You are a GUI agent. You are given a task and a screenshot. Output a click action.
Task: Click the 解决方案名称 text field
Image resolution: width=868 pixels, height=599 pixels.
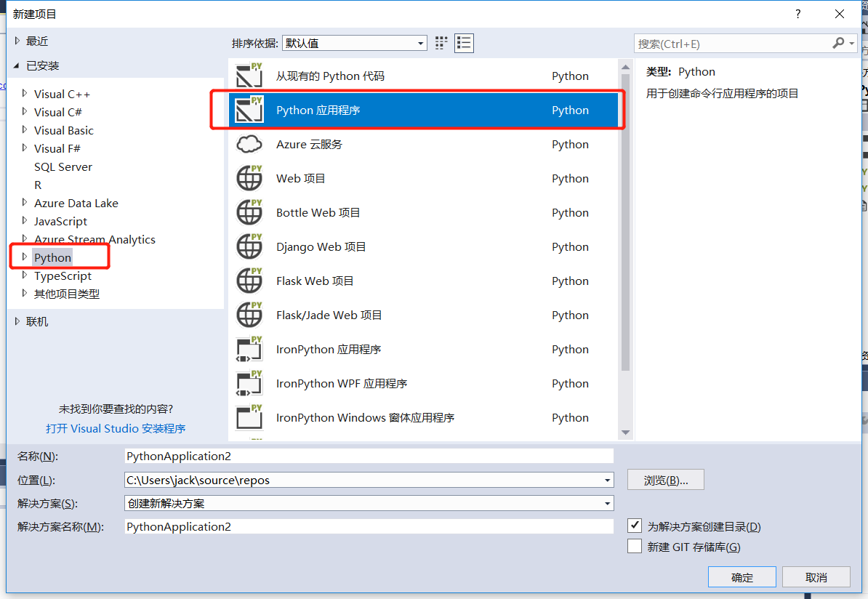click(x=369, y=526)
